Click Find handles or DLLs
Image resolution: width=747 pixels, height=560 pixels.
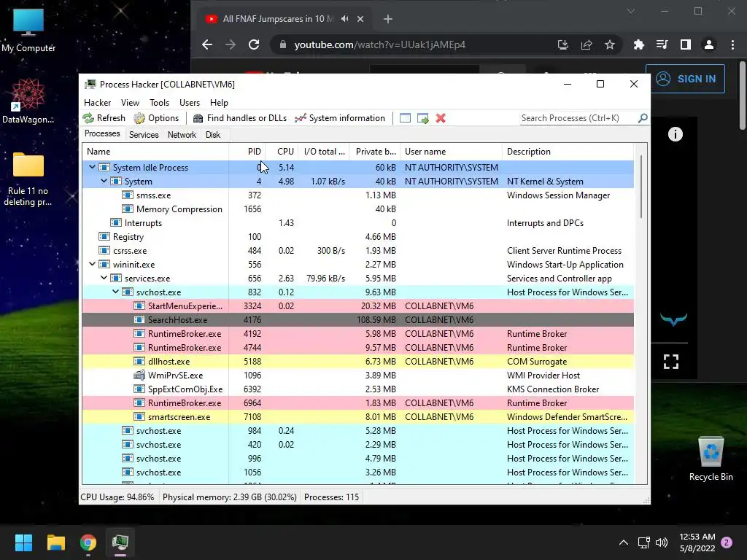pyautogui.click(x=239, y=118)
